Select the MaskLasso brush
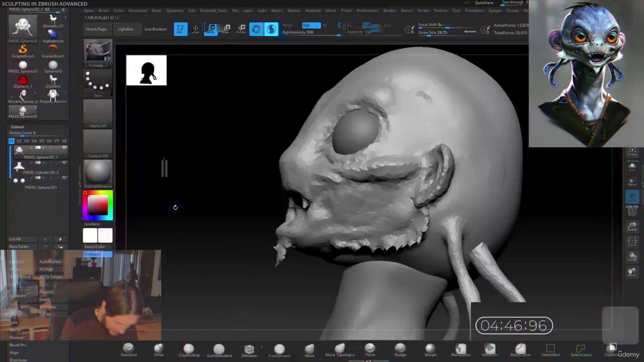This screenshot has width=644, height=362. (x=460, y=350)
